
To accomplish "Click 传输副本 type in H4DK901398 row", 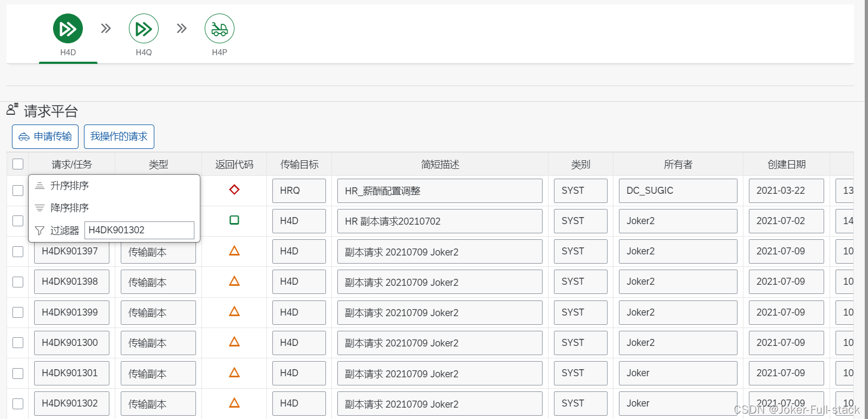I will point(158,282).
